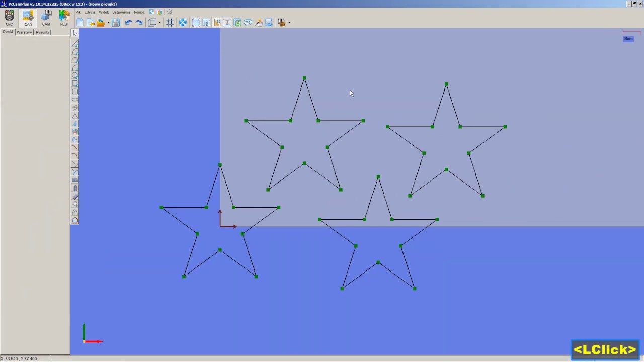Viewport: 644px width, 362px height.
Task: Save the project with the floppy icon
Action: pyautogui.click(x=116, y=23)
